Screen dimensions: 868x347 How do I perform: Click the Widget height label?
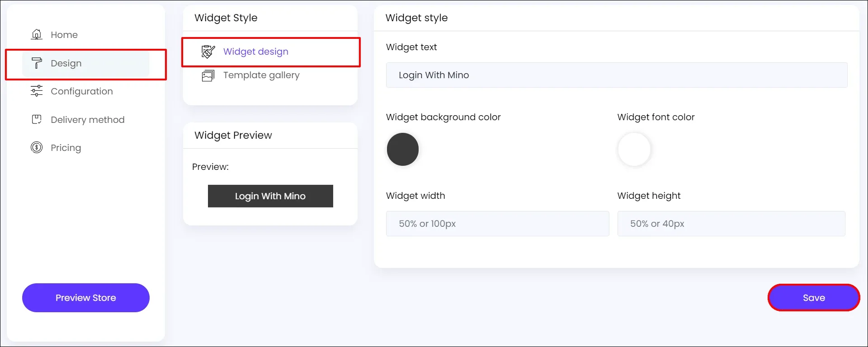click(649, 196)
